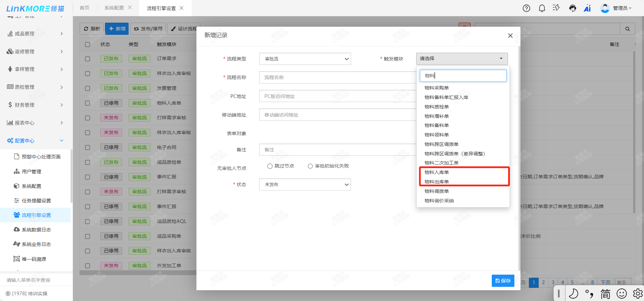
Task: Open 系统数据日志 in the sidebar
Action: (x=36, y=230)
